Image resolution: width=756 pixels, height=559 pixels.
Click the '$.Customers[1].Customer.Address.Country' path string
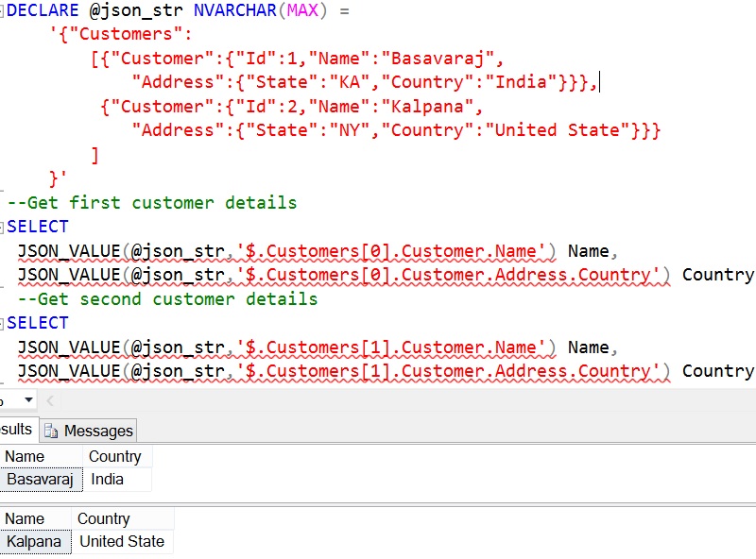click(448, 371)
